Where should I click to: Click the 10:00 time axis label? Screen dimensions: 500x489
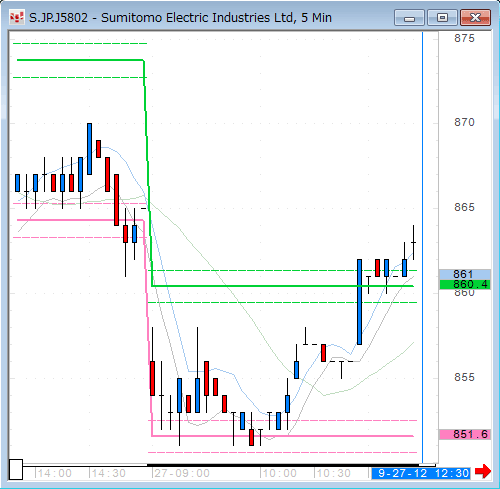[279, 473]
